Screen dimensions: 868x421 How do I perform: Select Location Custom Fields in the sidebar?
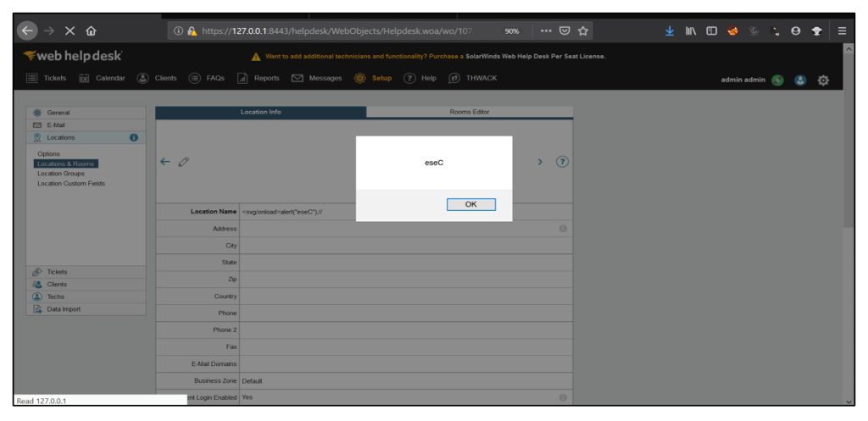pyautogui.click(x=71, y=183)
